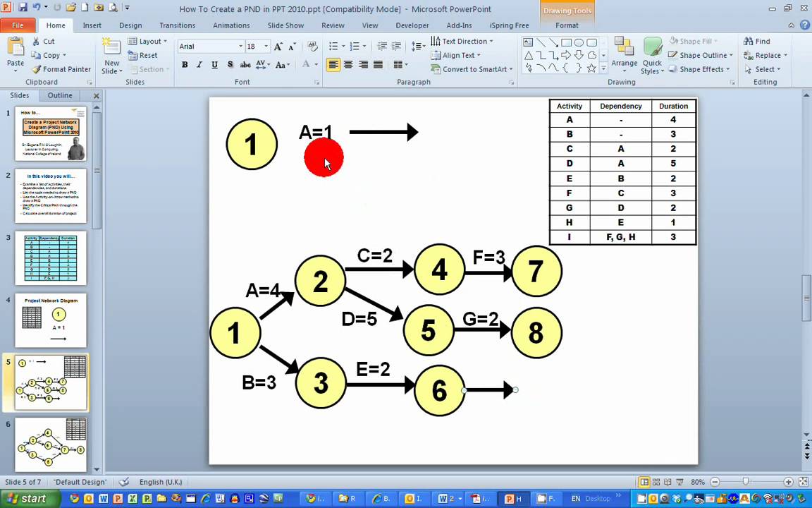This screenshot has height=508, width=812.
Task: Apply bold formatting to selected text
Action: pyautogui.click(x=184, y=65)
